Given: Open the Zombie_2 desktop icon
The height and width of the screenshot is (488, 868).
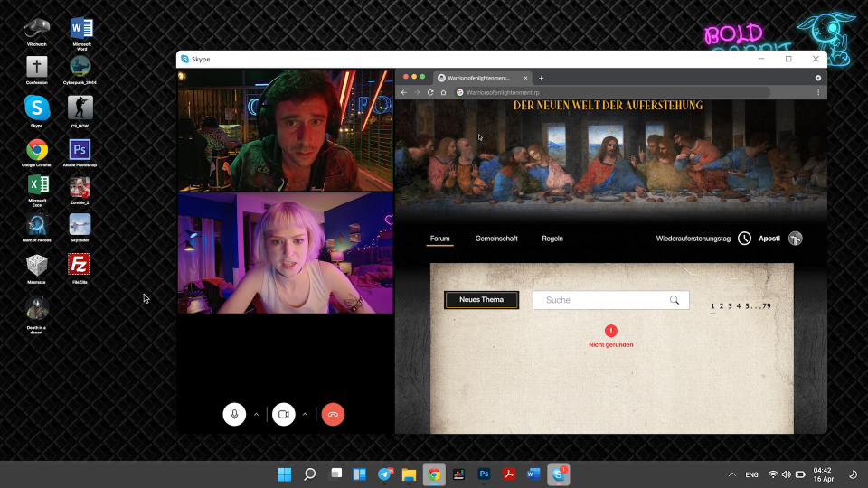Looking at the screenshot, I should 80,191.
